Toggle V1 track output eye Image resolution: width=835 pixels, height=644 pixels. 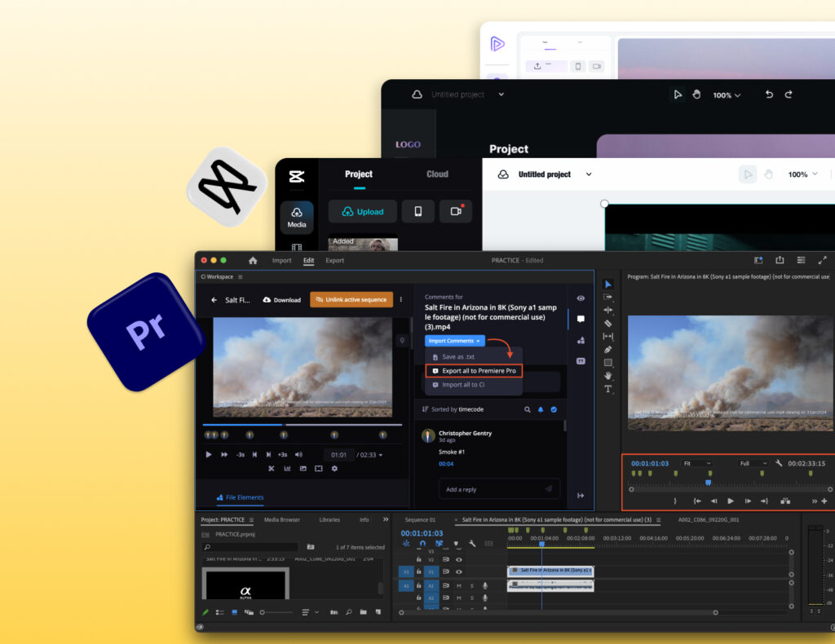click(458, 572)
